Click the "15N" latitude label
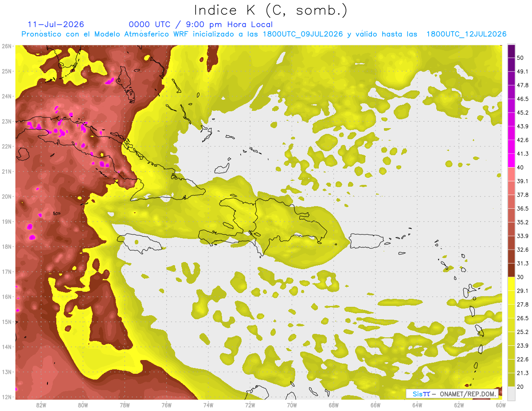Image resolution: width=532 pixels, height=411 pixels. click(6, 321)
